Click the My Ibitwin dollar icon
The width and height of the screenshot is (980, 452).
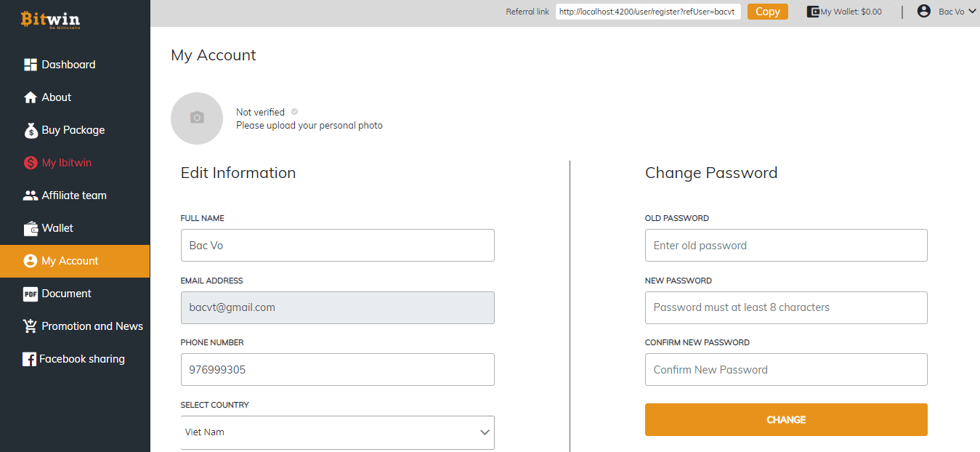tap(31, 163)
